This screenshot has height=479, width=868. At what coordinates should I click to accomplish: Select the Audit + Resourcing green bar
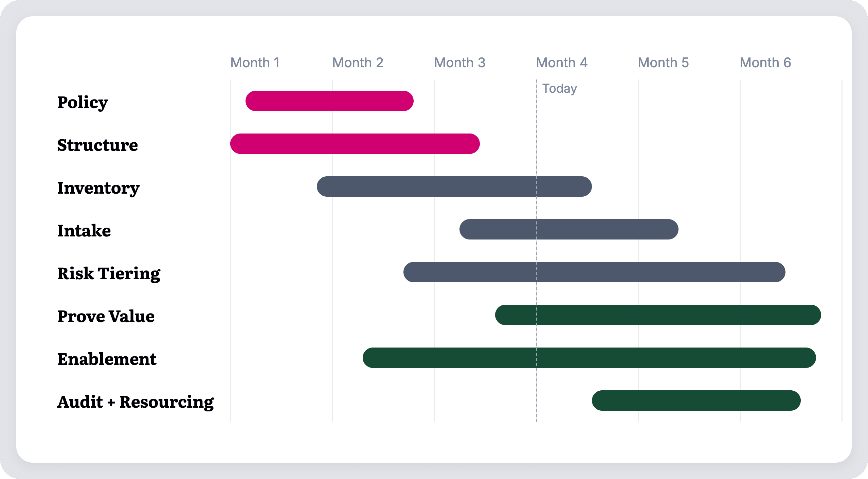click(696, 401)
